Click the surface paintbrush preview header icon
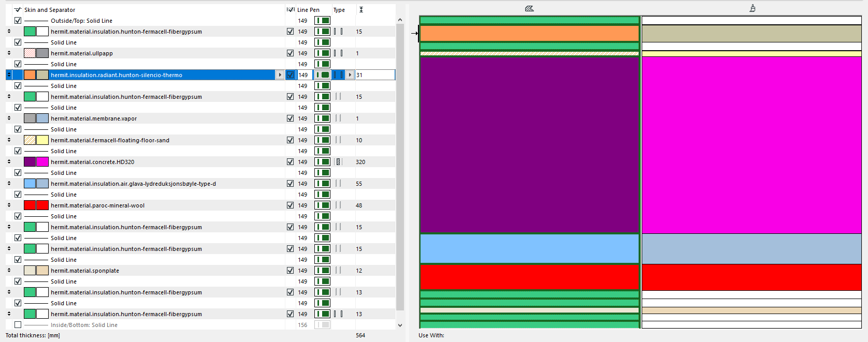The image size is (868, 342). [x=752, y=8]
